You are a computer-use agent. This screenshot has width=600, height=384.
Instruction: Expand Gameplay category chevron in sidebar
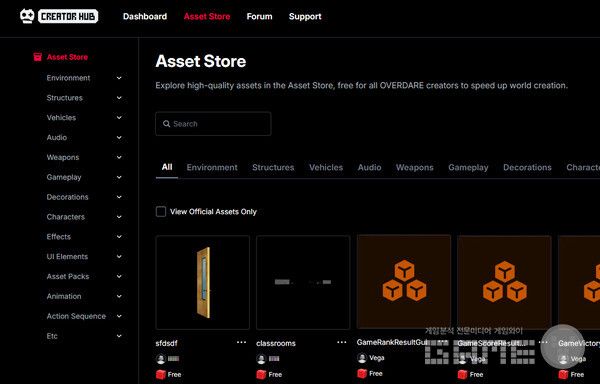[x=119, y=177]
